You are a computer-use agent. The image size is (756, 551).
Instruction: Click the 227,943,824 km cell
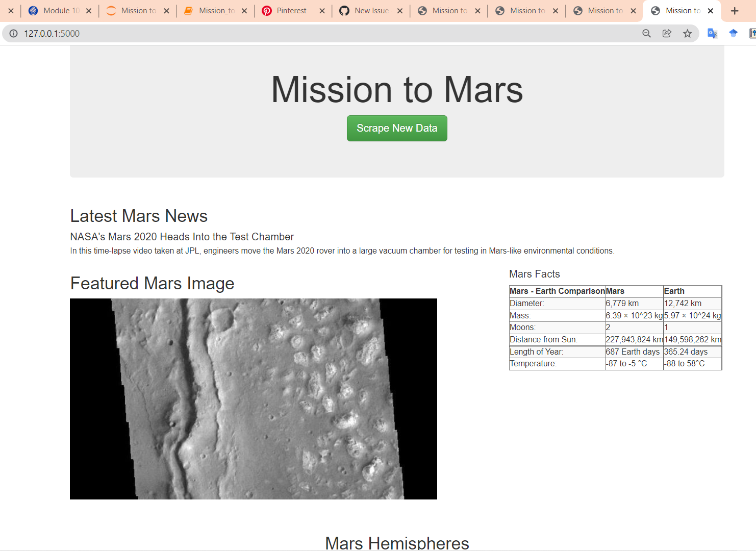click(x=634, y=340)
